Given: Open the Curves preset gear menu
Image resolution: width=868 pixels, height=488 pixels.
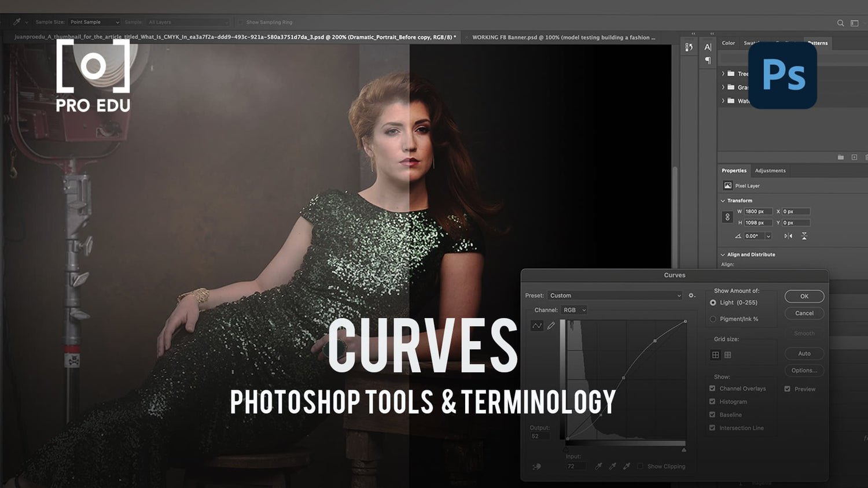Looking at the screenshot, I should 692,295.
